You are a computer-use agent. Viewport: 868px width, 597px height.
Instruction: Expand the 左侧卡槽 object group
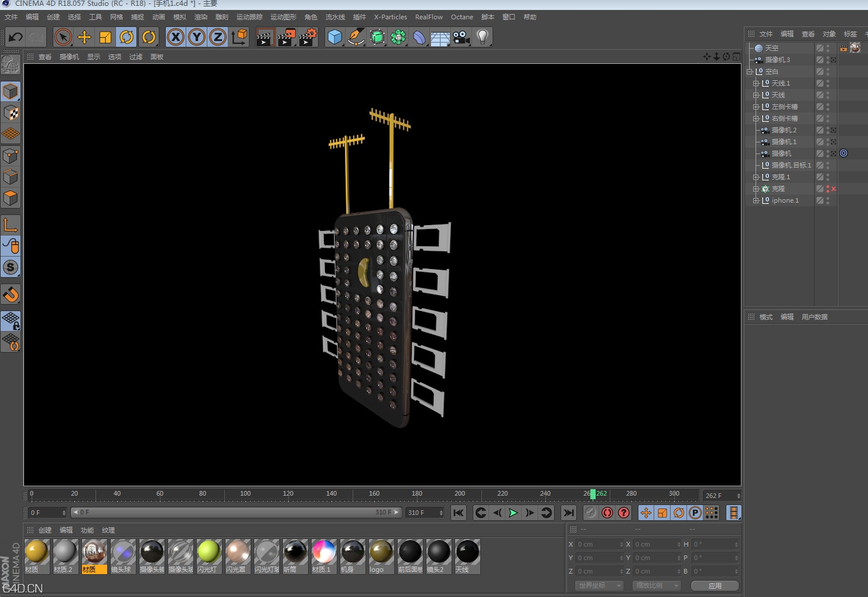[756, 107]
